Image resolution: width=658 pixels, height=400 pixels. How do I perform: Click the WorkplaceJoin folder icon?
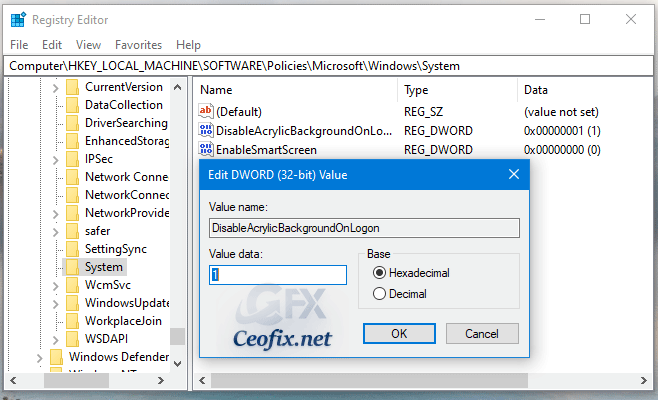[72, 321]
